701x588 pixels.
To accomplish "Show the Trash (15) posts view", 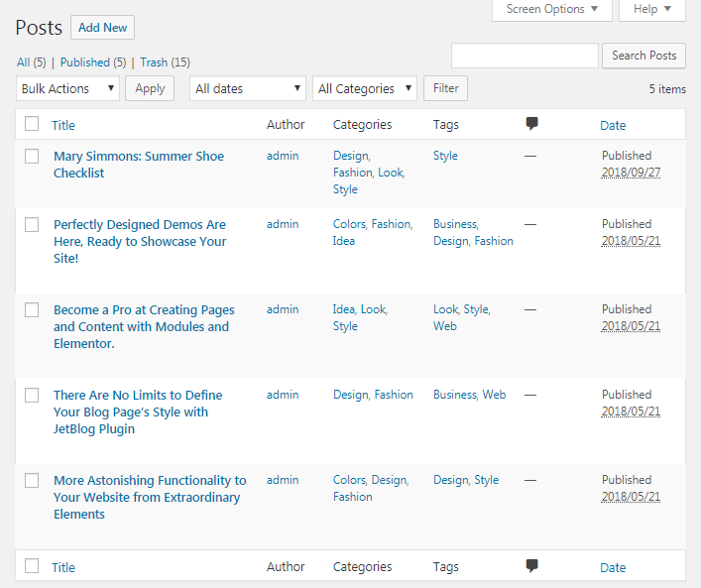I will tap(165, 62).
